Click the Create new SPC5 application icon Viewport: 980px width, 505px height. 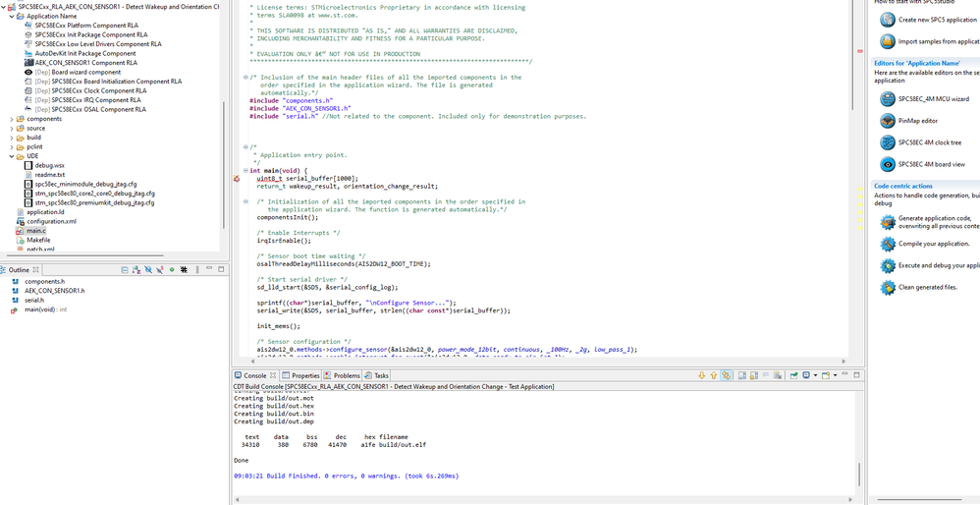pyautogui.click(x=888, y=20)
